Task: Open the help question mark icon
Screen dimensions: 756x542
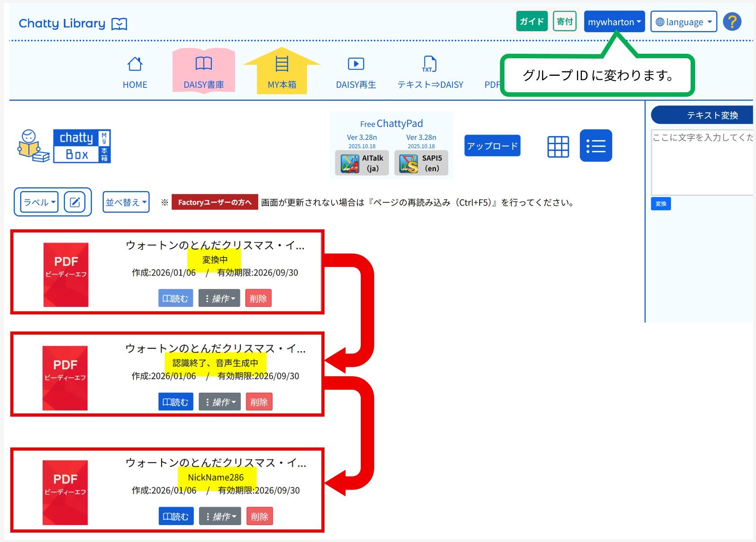Action: coord(732,22)
